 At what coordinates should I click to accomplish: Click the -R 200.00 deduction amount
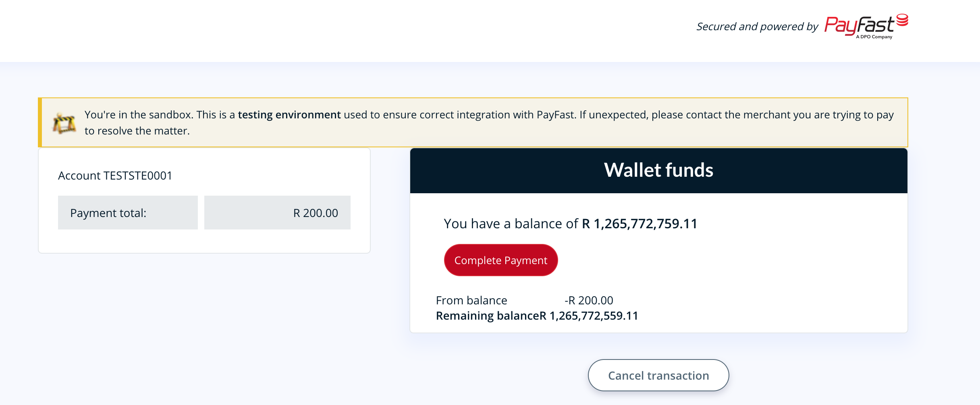589,300
